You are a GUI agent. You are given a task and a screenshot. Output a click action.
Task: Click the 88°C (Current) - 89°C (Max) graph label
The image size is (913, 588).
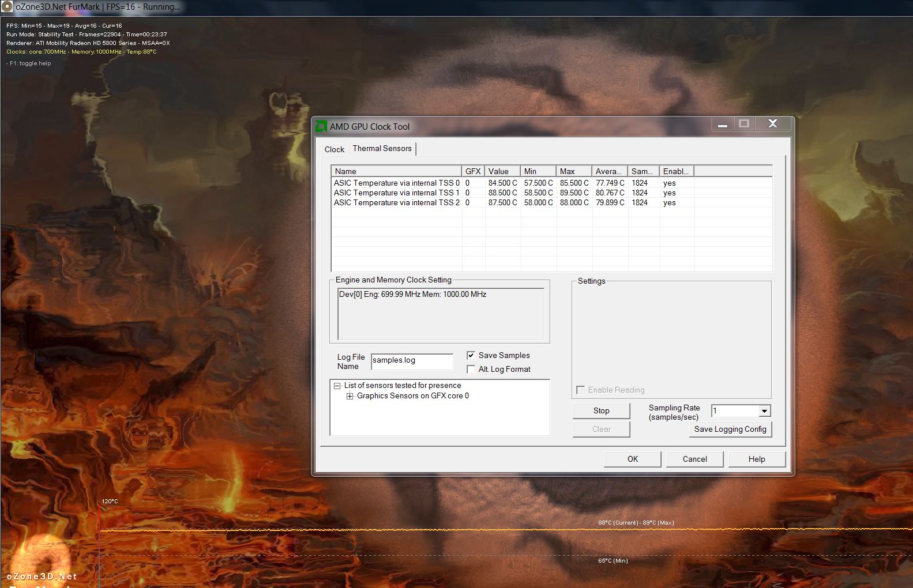pyautogui.click(x=636, y=523)
